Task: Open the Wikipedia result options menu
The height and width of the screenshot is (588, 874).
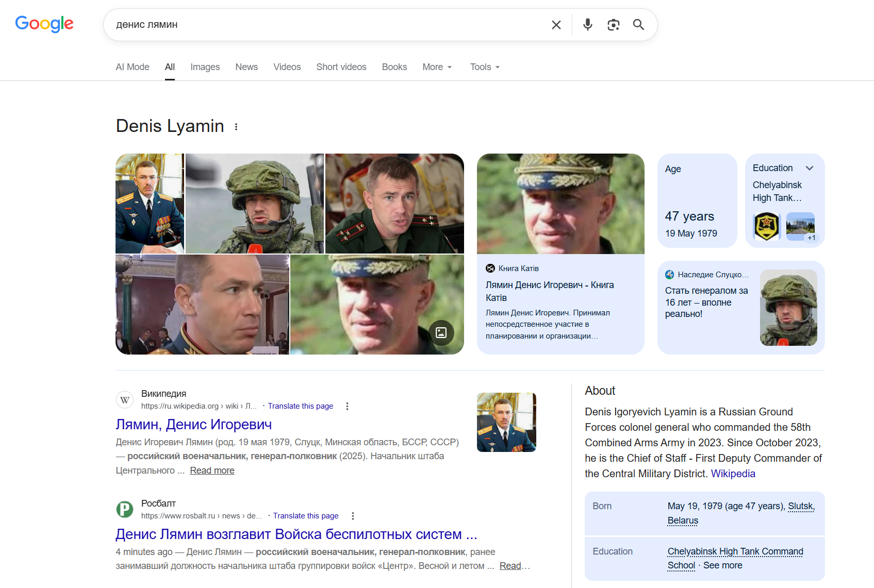Action: (348, 406)
